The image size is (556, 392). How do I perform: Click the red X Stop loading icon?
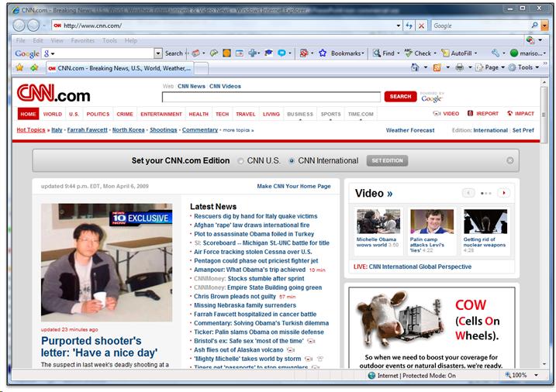(421, 26)
